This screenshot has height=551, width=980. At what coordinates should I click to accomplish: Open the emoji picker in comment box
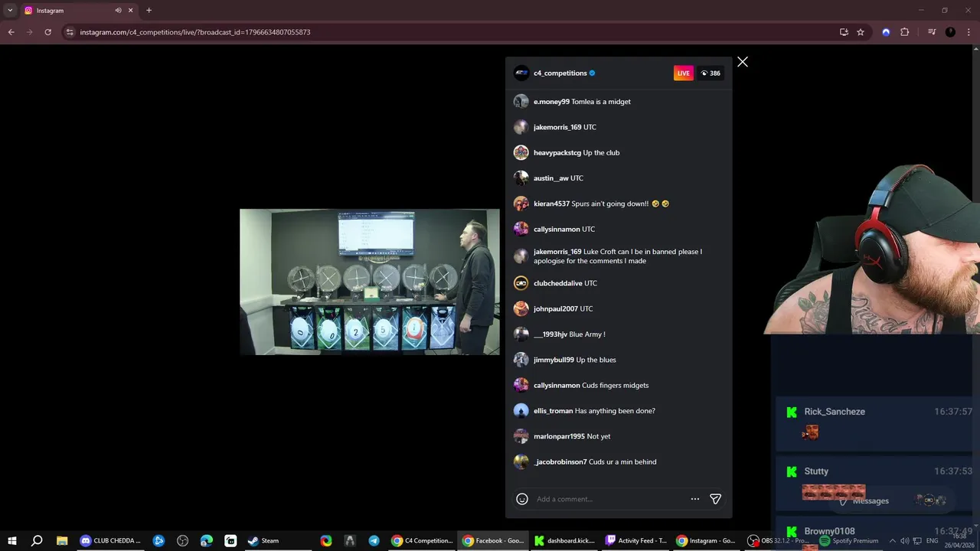click(522, 499)
